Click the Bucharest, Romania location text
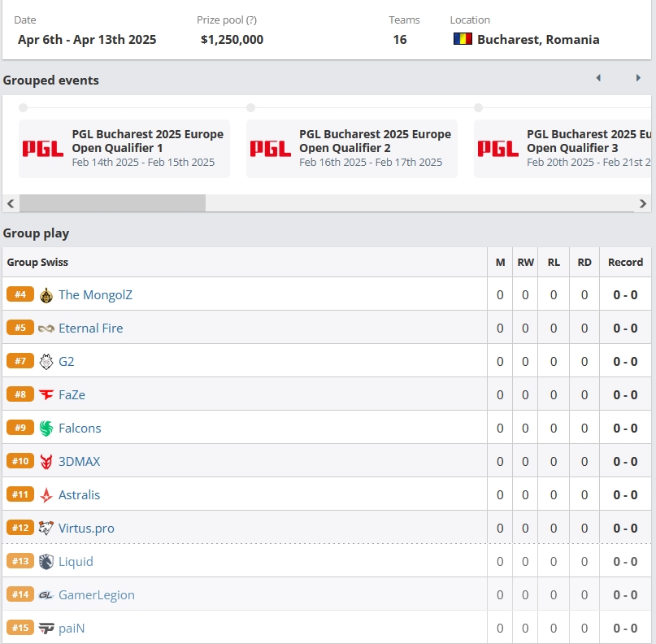Screen dimensions: 656x644 (538, 39)
